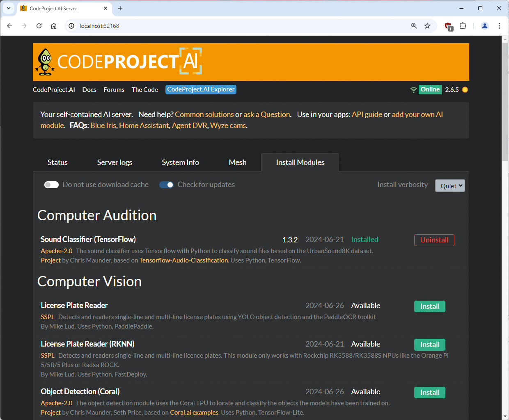Image resolution: width=509 pixels, height=420 pixels.
Task: Click the orange update indicator dot
Action: point(465,90)
